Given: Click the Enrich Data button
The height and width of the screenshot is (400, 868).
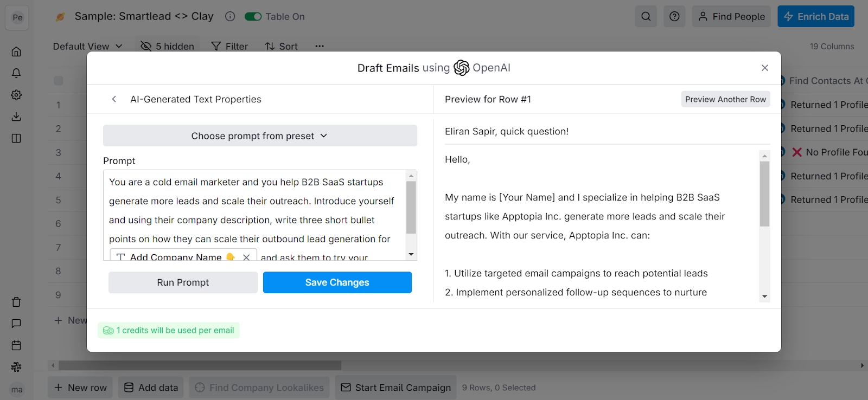Looking at the screenshot, I should (x=816, y=16).
